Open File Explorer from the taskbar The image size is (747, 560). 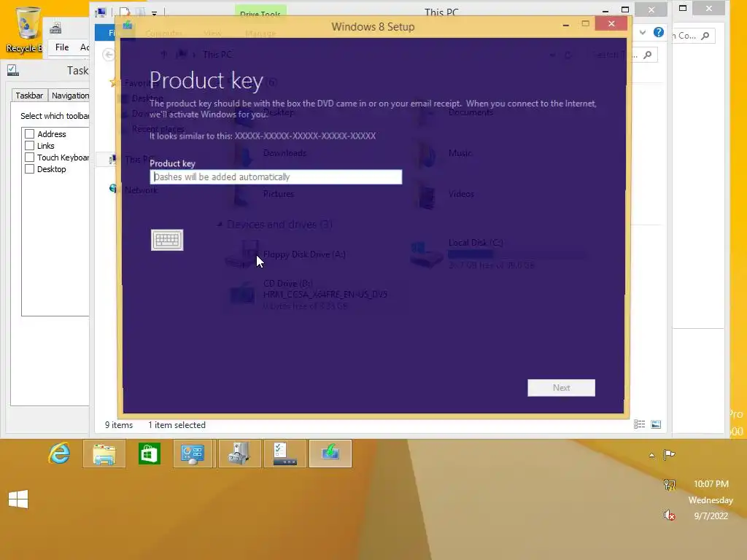tap(104, 454)
